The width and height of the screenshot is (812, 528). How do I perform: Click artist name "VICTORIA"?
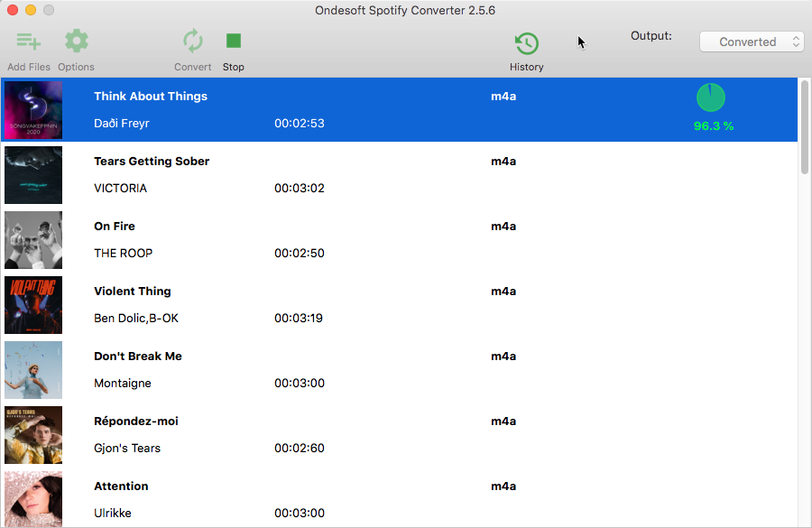tap(120, 188)
